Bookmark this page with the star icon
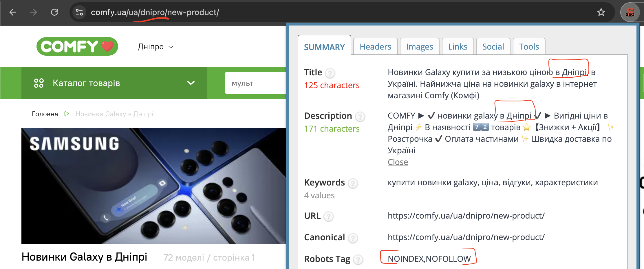 pos(601,12)
